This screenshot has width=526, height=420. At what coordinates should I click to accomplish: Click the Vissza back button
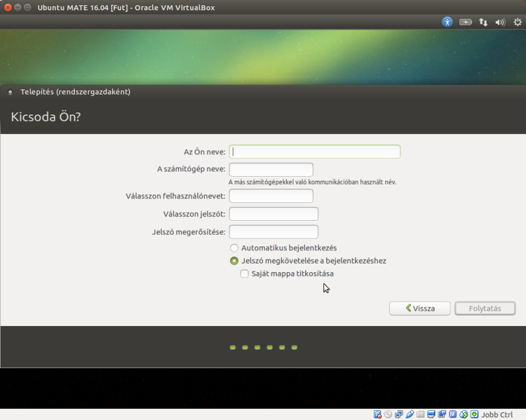(x=419, y=308)
